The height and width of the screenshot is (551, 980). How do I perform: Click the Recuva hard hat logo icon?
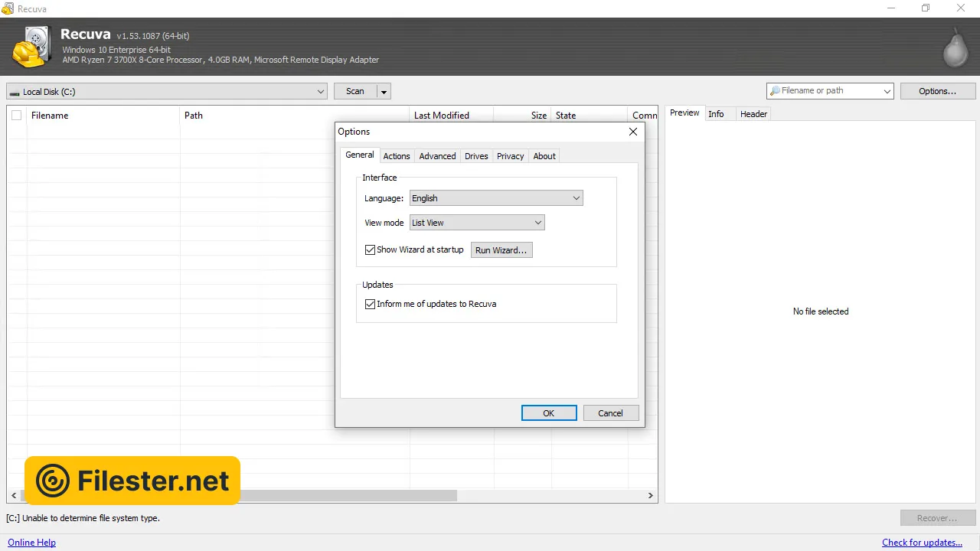(31, 47)
